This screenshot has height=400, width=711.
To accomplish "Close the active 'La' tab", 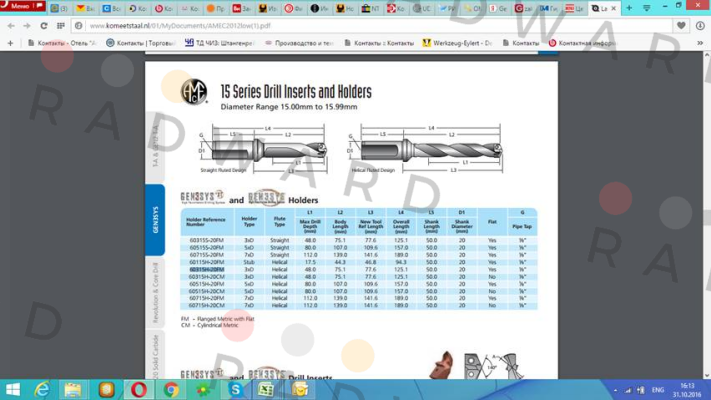I will [614, 8].
